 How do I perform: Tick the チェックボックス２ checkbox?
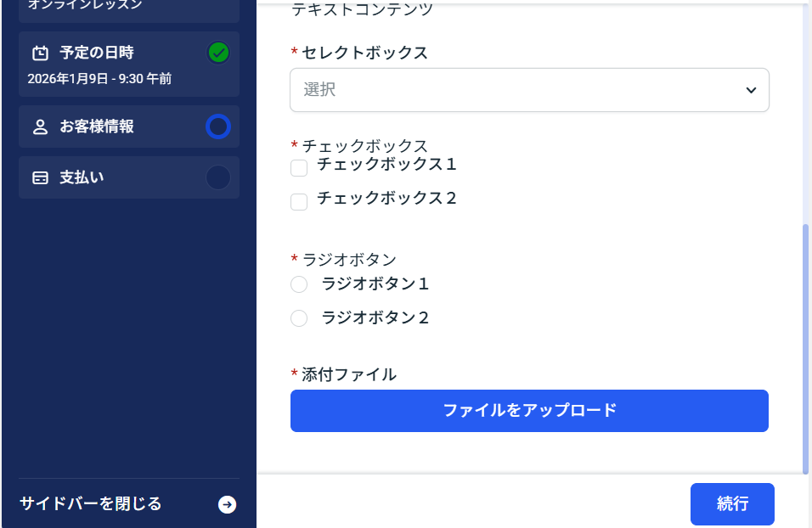click(x=299, y=202)
